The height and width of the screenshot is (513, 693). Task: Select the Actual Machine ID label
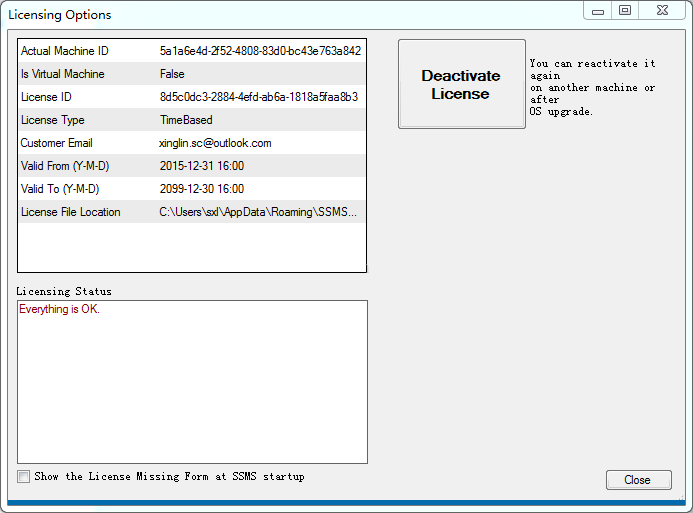(x=65, y=51)
